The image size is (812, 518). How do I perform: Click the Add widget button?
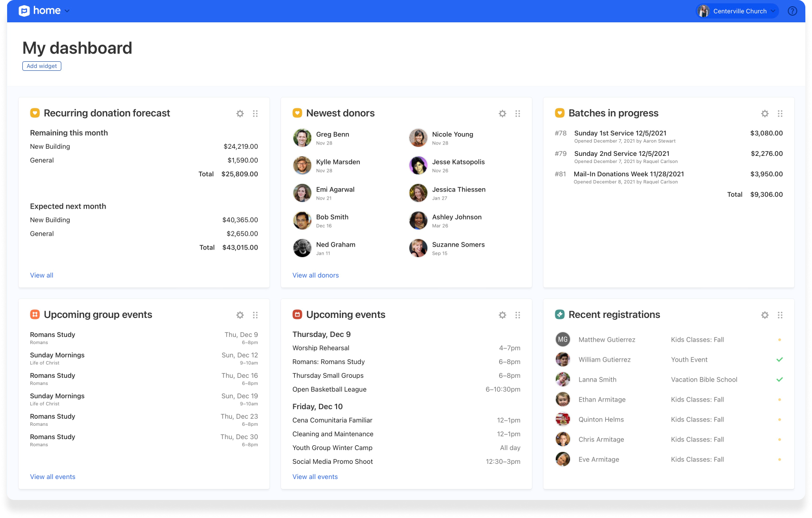[42, 66]
